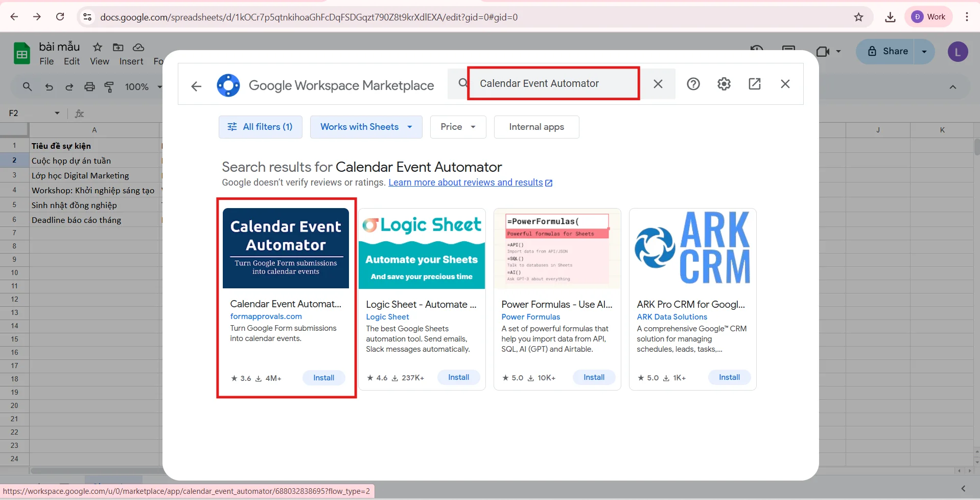
Task: Click the Google Sheets home icon
Action: pos(21,53)
